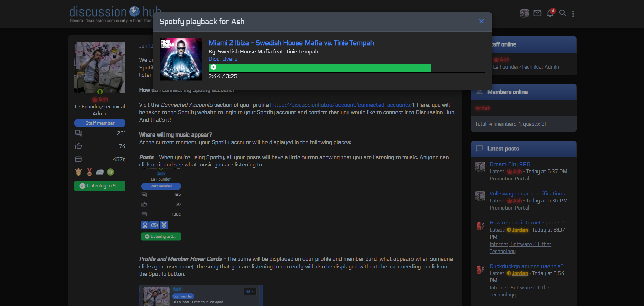Image resolution: width=644 pixels, height=306 pixels.
Task: Click the bronze medal award badge
Action: [x=89, y=172]
